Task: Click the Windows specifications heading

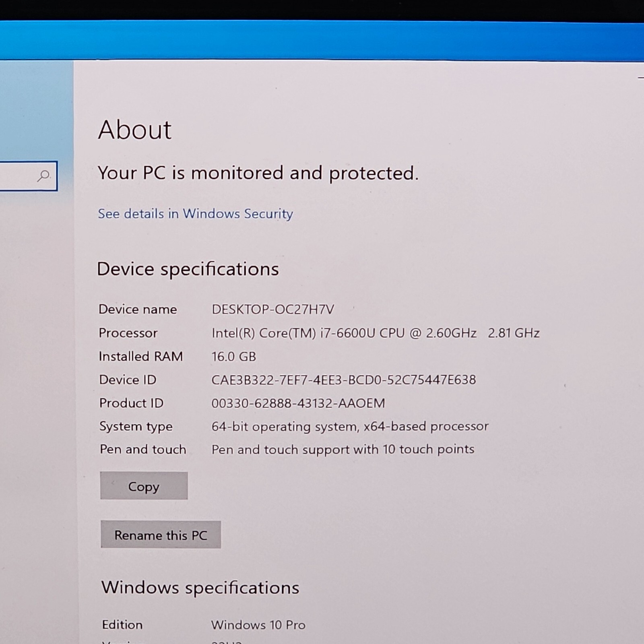Action: 200,588
